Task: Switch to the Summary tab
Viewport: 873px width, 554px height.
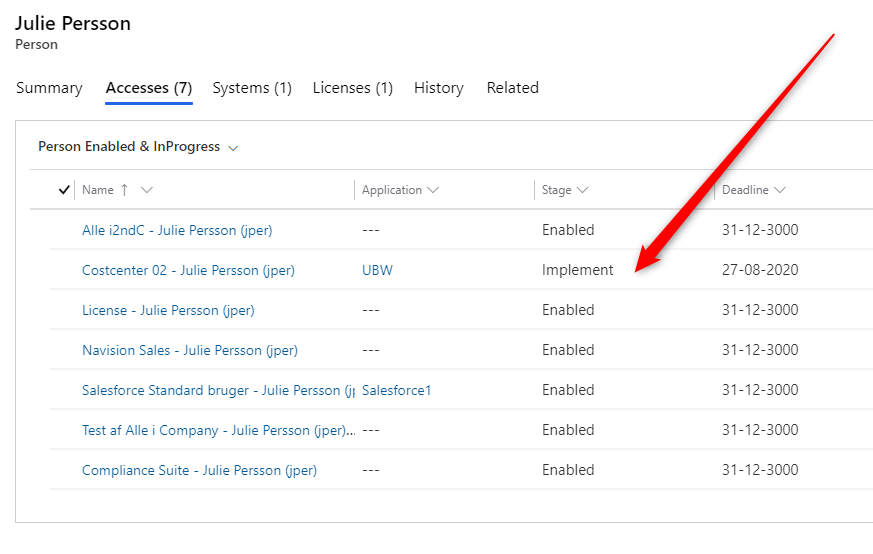Action: pos(49,88)
